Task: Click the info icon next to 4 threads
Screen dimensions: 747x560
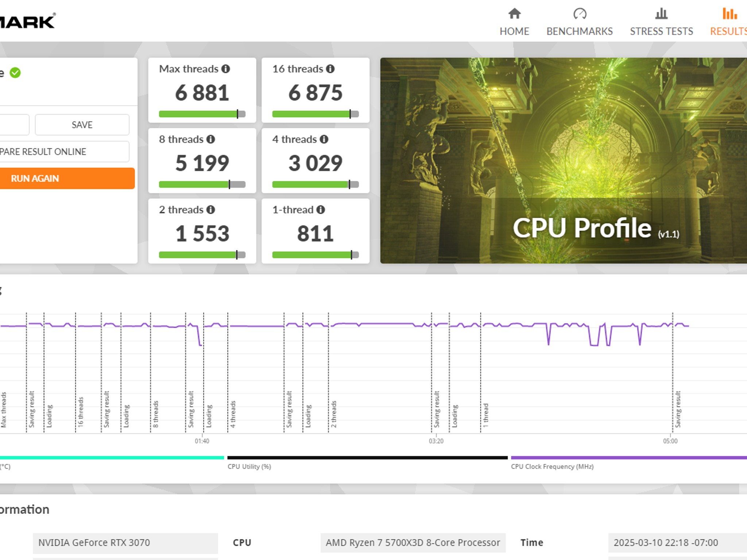Action: click(324, 139)
